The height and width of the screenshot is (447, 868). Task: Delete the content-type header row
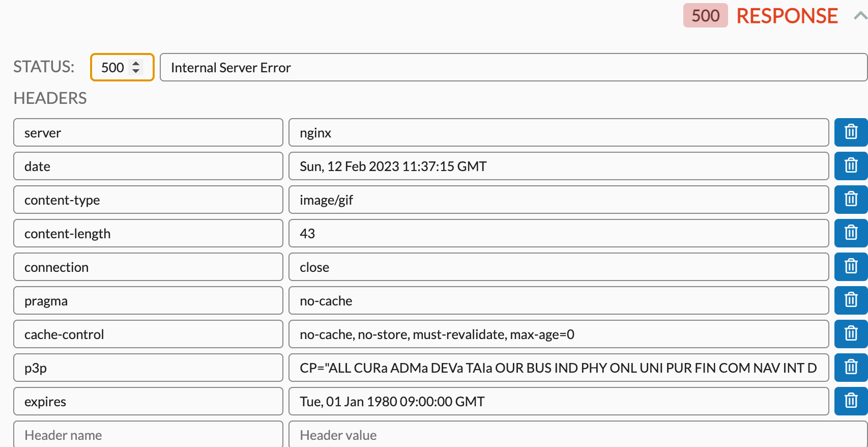851,200
